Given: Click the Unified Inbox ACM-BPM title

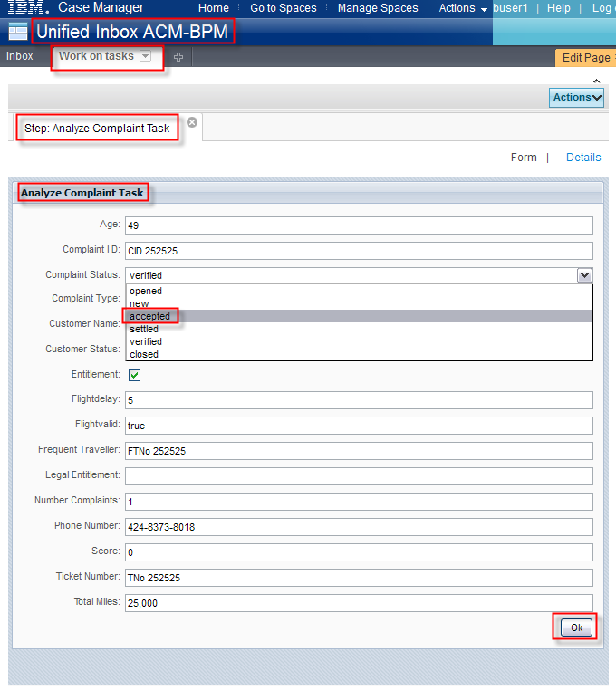Looking at the screenshot, I should [132, 32].
